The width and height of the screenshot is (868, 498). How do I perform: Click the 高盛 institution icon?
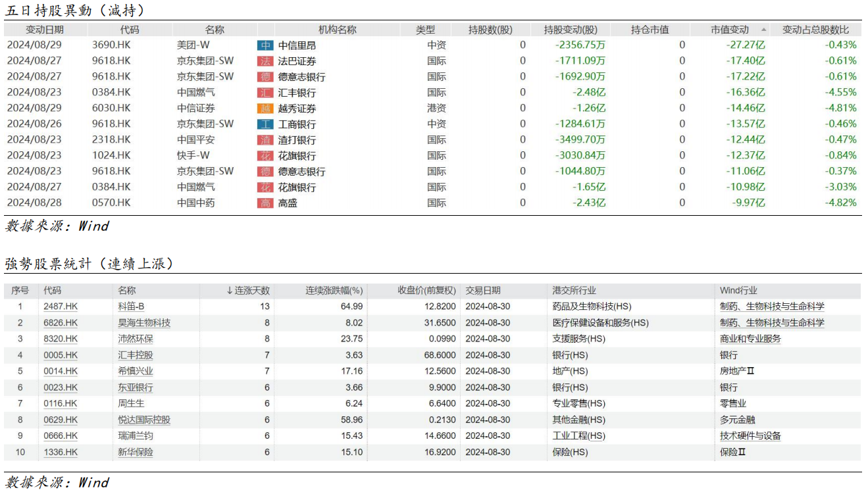tap(265, 203)
